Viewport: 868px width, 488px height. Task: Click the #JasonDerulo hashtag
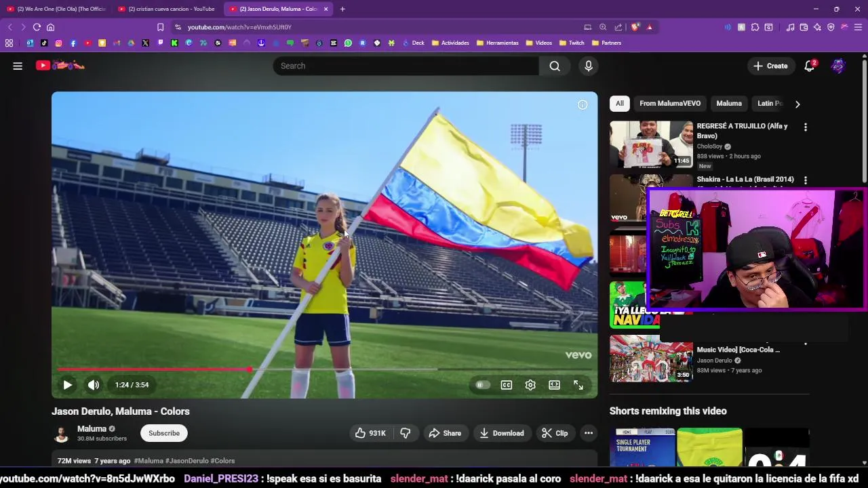point(186,461)
